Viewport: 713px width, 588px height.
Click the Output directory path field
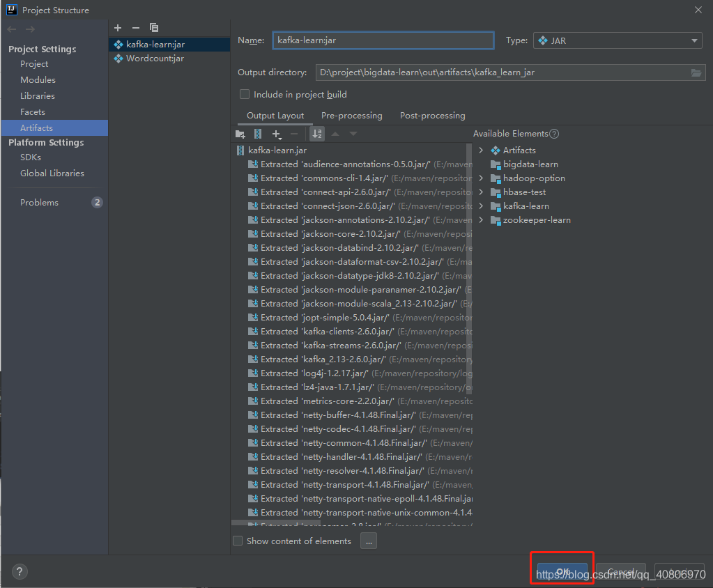tap(503, 72)
